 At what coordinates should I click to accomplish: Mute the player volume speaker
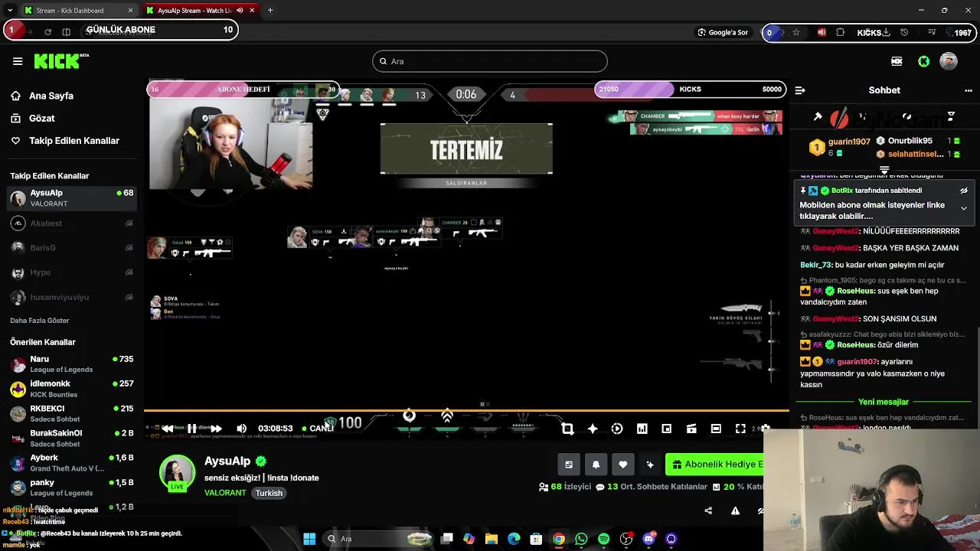242,429
